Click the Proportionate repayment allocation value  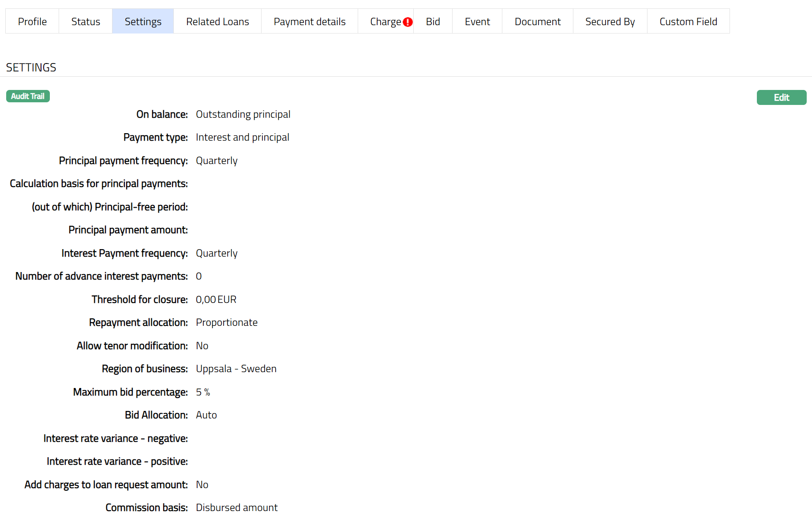(x=226, y=322)
